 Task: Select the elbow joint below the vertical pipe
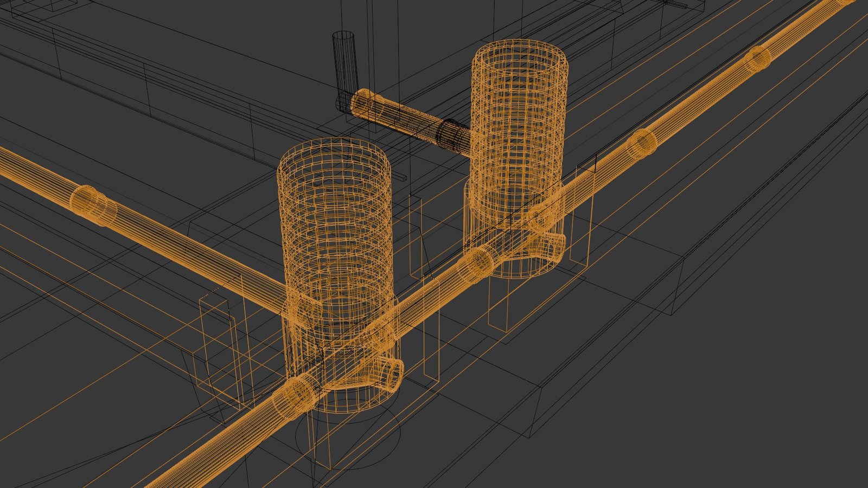click(344, 102)
